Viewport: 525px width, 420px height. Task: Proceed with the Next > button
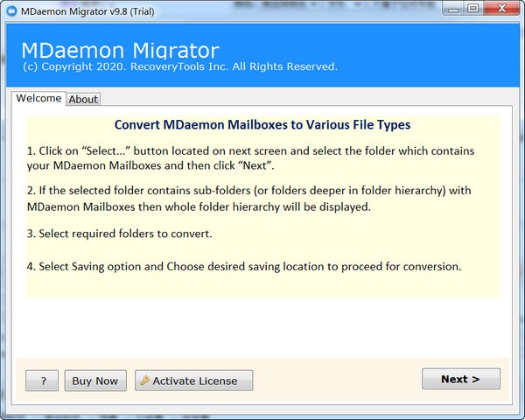[461, 379]
